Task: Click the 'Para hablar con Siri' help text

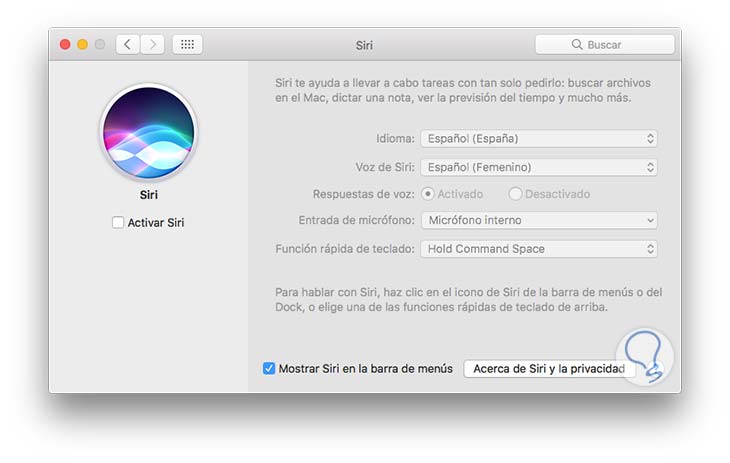Action: coord(468,300)
